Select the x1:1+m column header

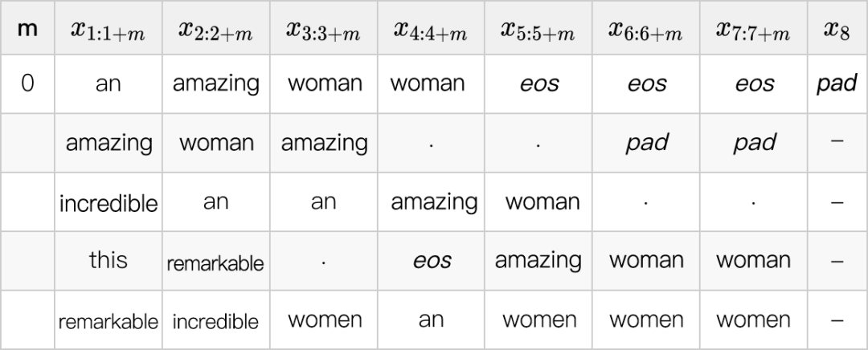click(x=108, y=31)
